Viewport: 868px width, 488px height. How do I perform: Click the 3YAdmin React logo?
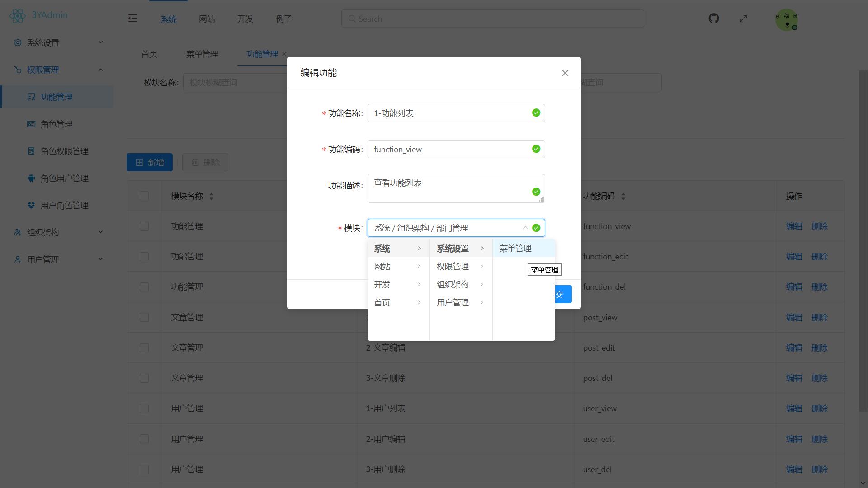click(18, 16)
